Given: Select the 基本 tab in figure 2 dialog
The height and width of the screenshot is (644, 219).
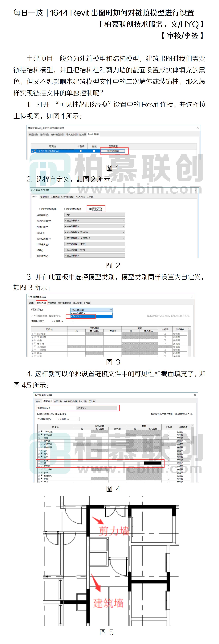Looking at the screenshot, I should coord(35,196).
